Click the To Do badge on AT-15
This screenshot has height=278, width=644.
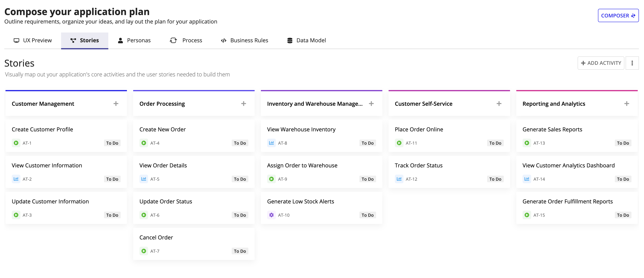[x=623, y=215]
